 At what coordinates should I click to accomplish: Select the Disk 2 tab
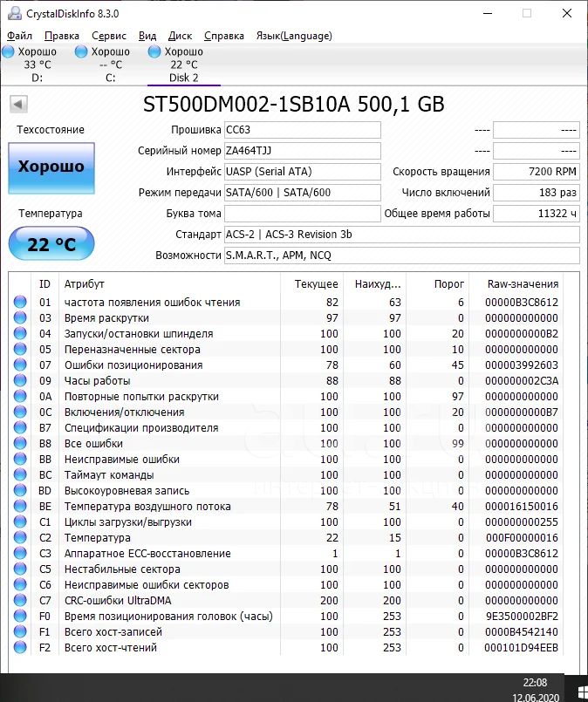click(183, 65)
